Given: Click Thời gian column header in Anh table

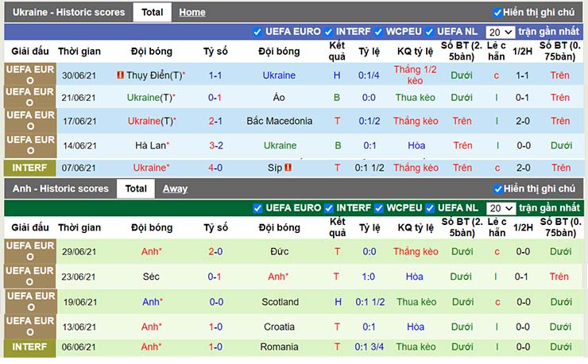Looking at the screenshot, I should pyautogui.click(x=79, y=227).
